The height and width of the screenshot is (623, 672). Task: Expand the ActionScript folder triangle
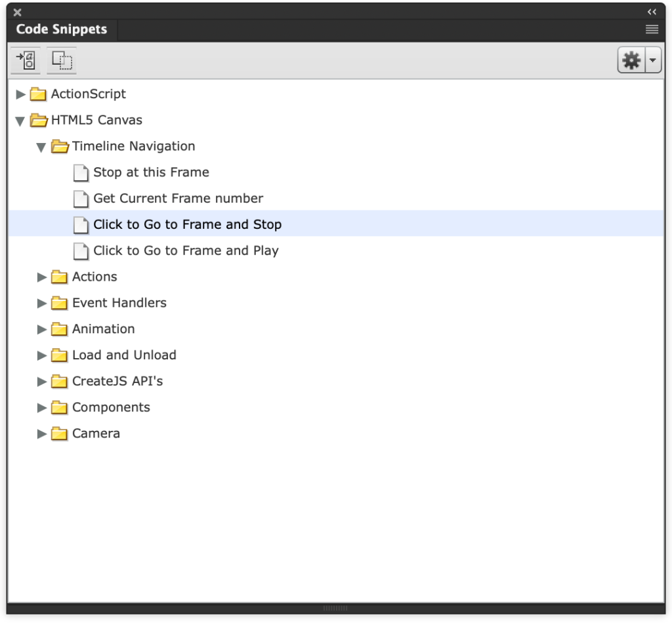pyautogui.click(x=20, y=94)
